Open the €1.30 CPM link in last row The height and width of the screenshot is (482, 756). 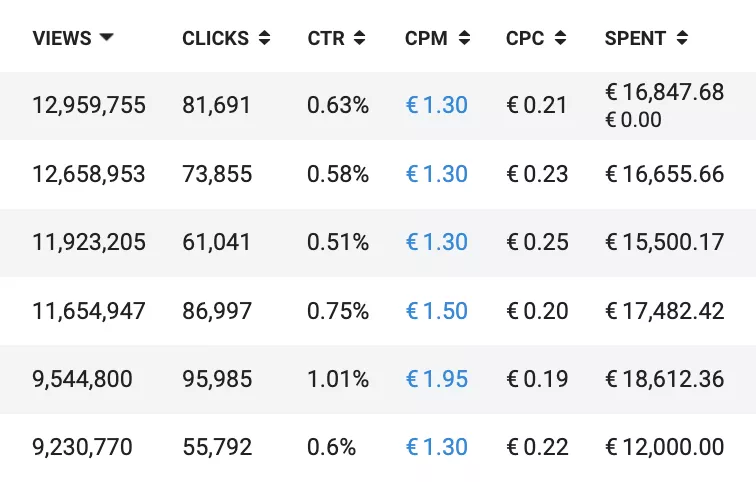(x=437, y=447)
